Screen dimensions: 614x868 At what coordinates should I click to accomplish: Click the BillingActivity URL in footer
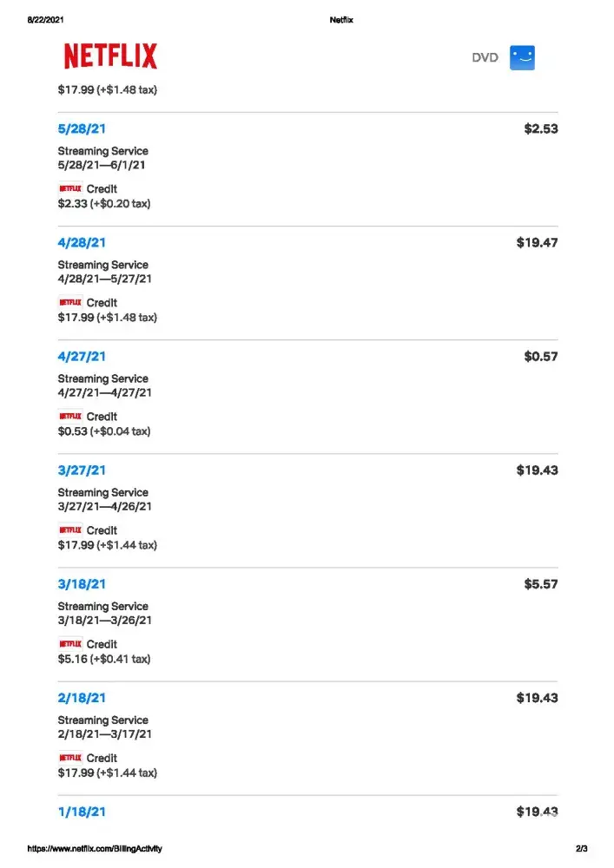coord(95,848)
